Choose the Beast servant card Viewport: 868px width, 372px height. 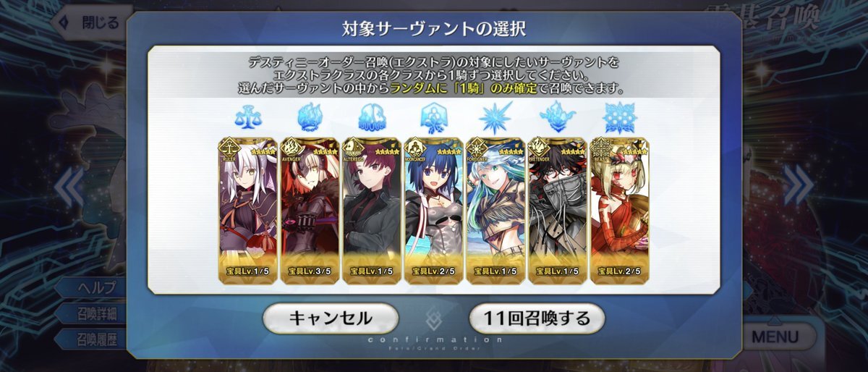pos(620,210)
